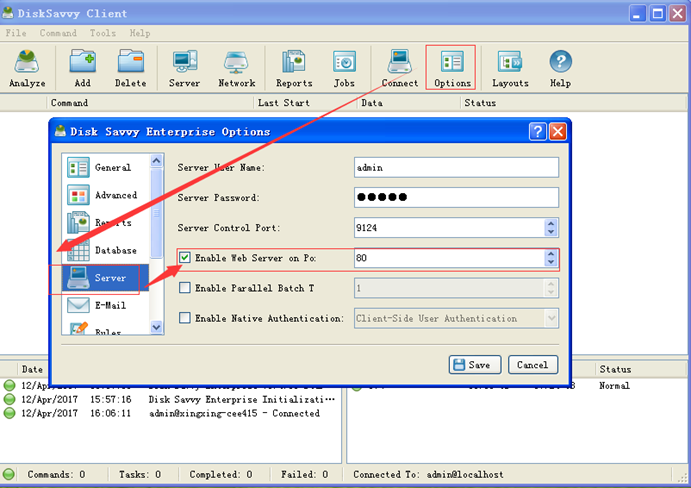Click the Save button

click(475, 365)
